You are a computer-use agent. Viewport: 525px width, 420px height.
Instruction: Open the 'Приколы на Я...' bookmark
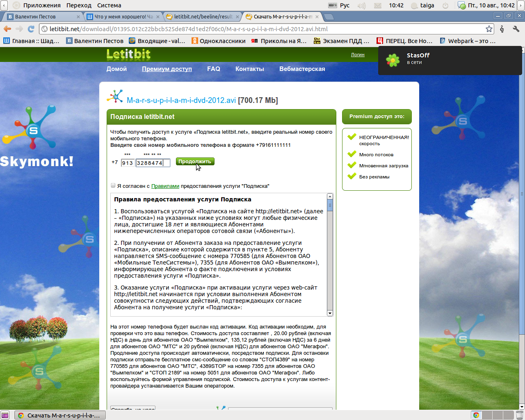click(x=279, y=41)
